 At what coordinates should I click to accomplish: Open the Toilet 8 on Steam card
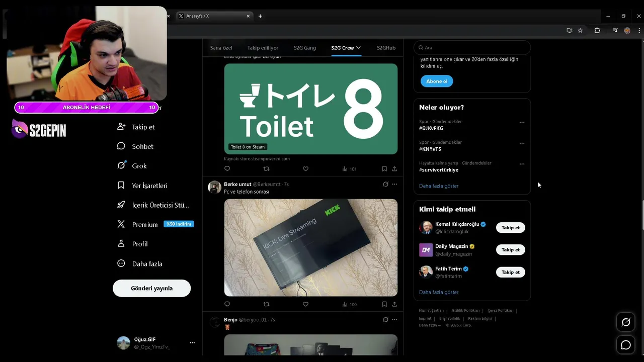click(x=310, y=109)
